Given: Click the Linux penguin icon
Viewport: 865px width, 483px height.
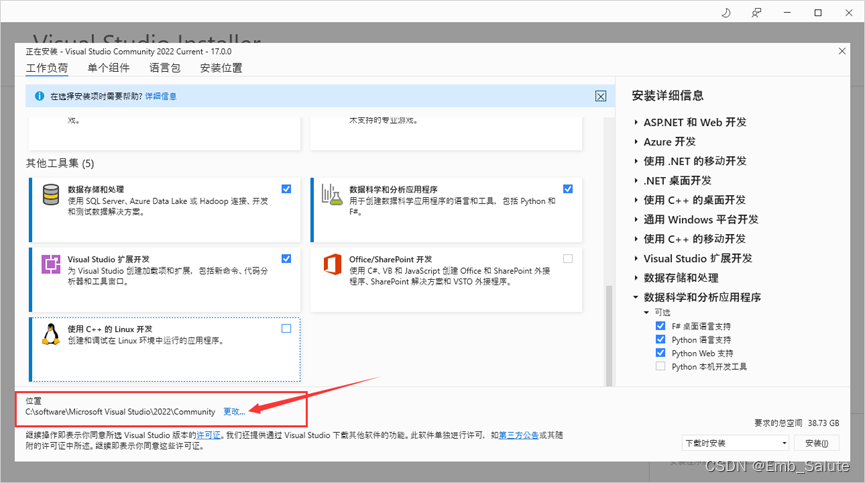Looking at the screenshot, I should pos(51,334).
